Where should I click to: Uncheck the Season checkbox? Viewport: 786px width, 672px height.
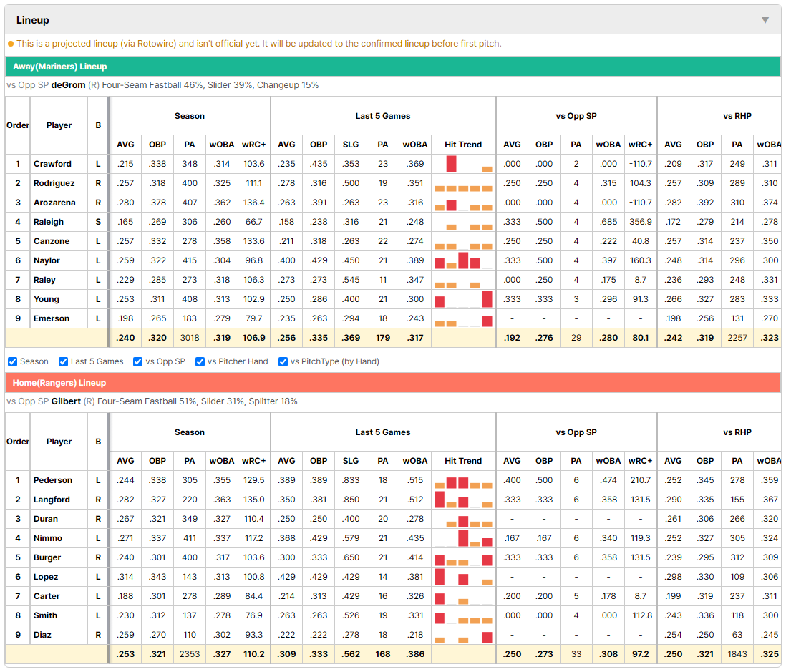pyautogui.click(x=13, y=361)
